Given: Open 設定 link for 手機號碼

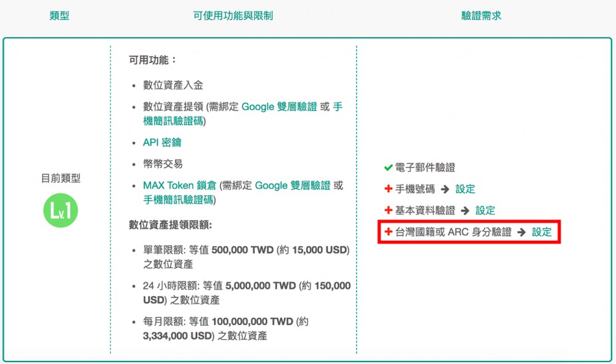Looking at the screenshot, I should 465,189.
